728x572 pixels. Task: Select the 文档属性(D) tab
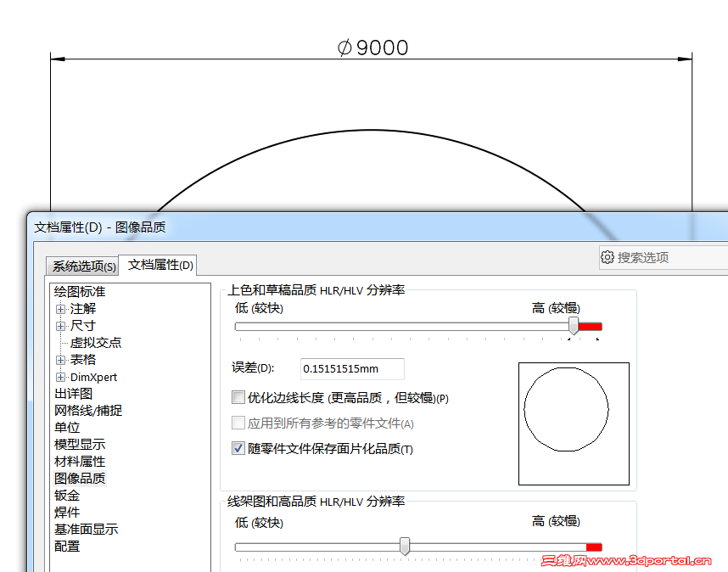pos(160,265)
